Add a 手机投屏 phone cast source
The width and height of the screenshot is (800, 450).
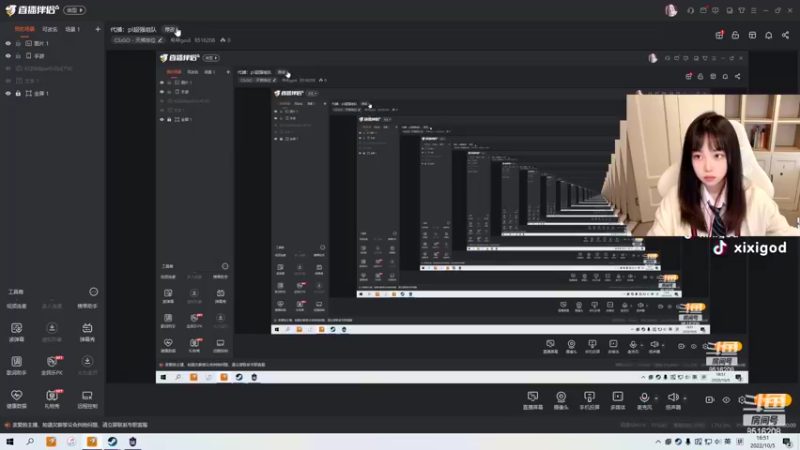click(589, 401)
